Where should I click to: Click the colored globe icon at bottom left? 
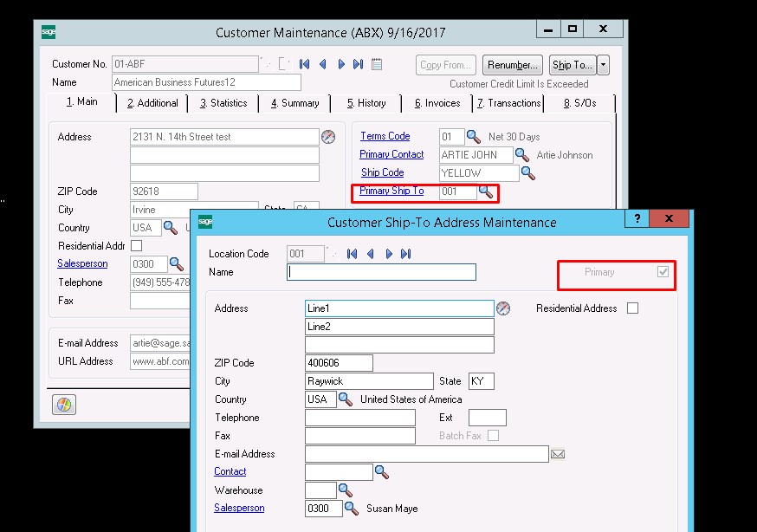[64, 405]
